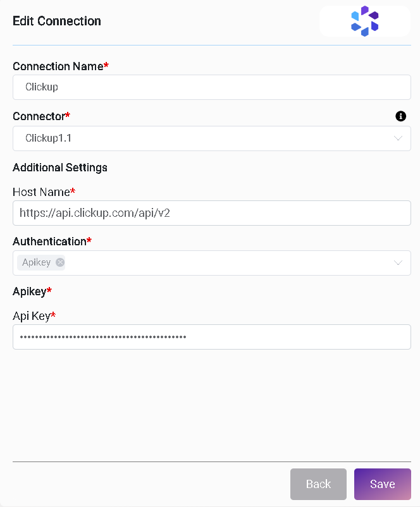Click the Connection Name label

tap(58, 66)
